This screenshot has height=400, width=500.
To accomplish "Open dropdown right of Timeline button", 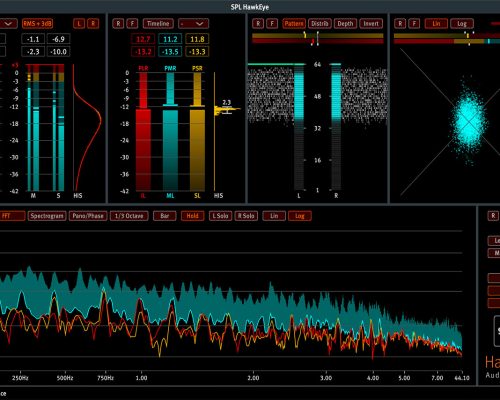I will point(193,24).
